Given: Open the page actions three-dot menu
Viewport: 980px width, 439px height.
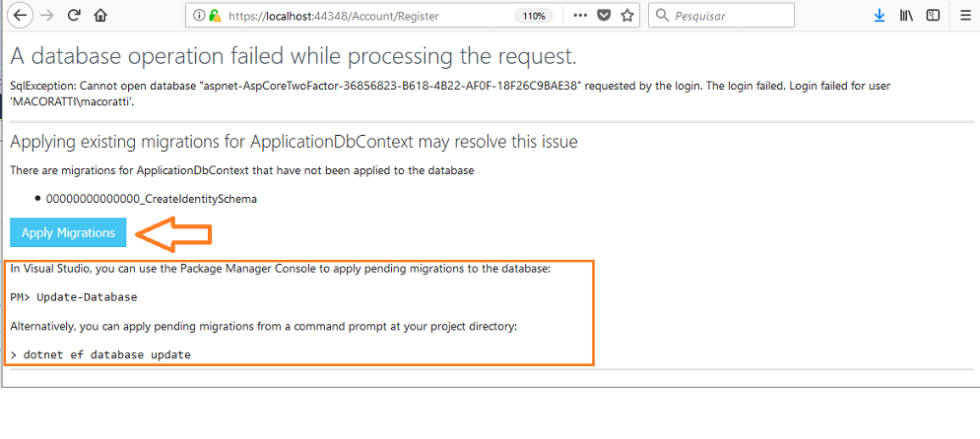Looking at the screenshot, I should coord(580,16).
